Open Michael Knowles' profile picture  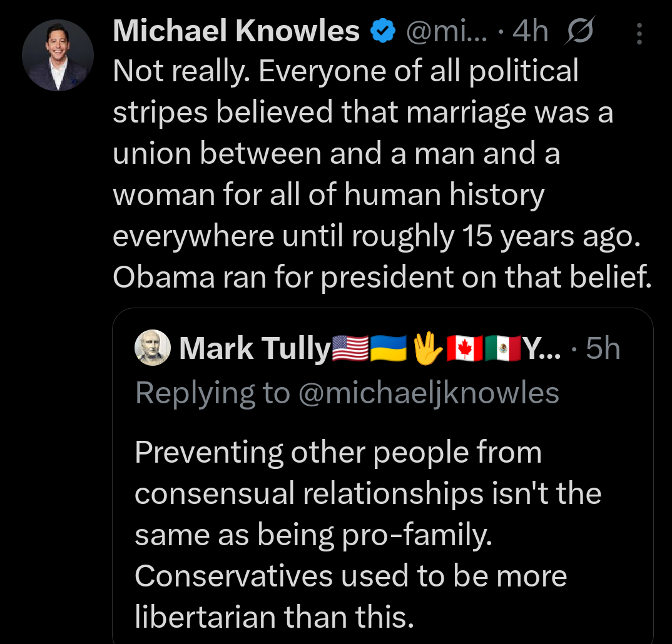(x=58, y=55)
